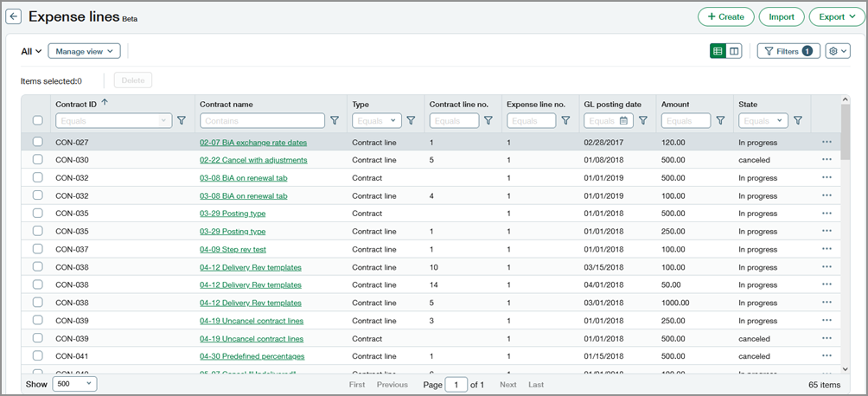The image size is (868, 396).
Task: Select the table list view icon
Action: 718,52
